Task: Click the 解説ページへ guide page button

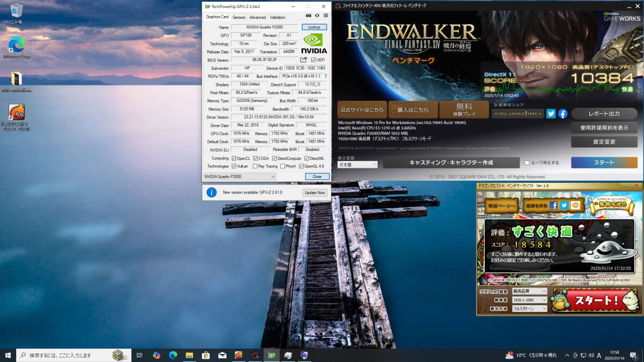Action: point(501,205)
